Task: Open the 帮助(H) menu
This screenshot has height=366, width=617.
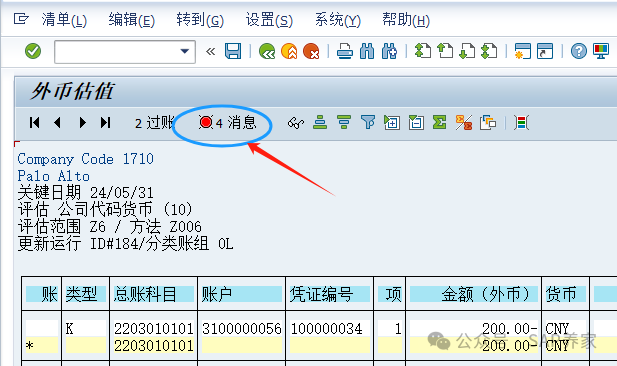Action: [x=406, y=20]
